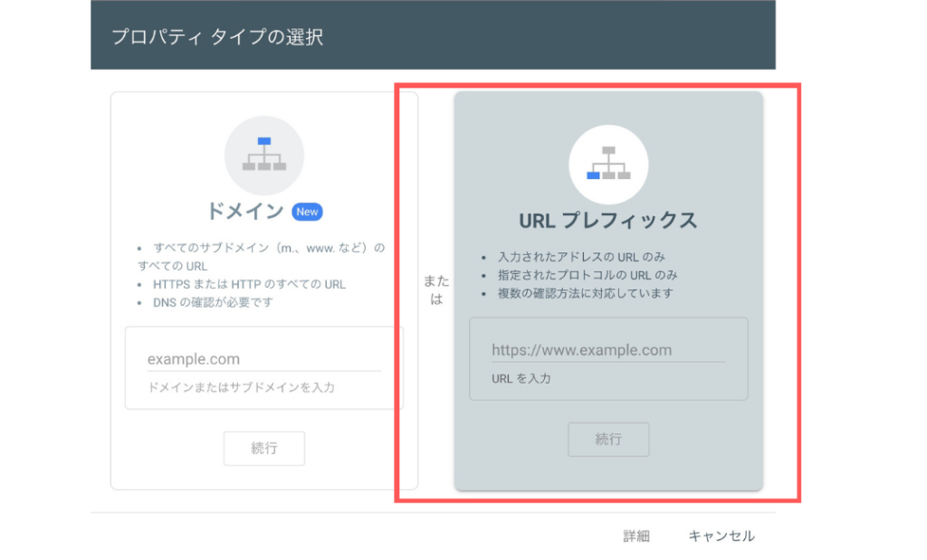Click 入力されたアドレスの URL のみ bullet
Image resolution: width=927 pixels, height=560 pixels.
point(581,257)
